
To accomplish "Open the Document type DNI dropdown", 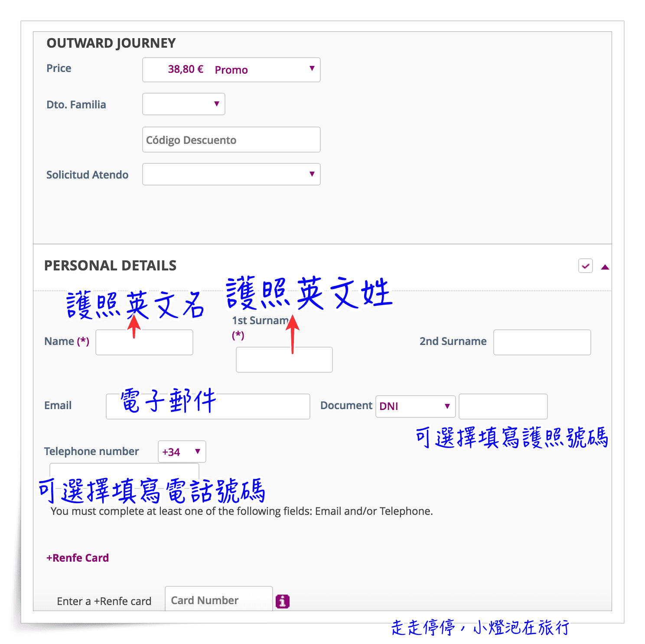I will pos(415,407).
